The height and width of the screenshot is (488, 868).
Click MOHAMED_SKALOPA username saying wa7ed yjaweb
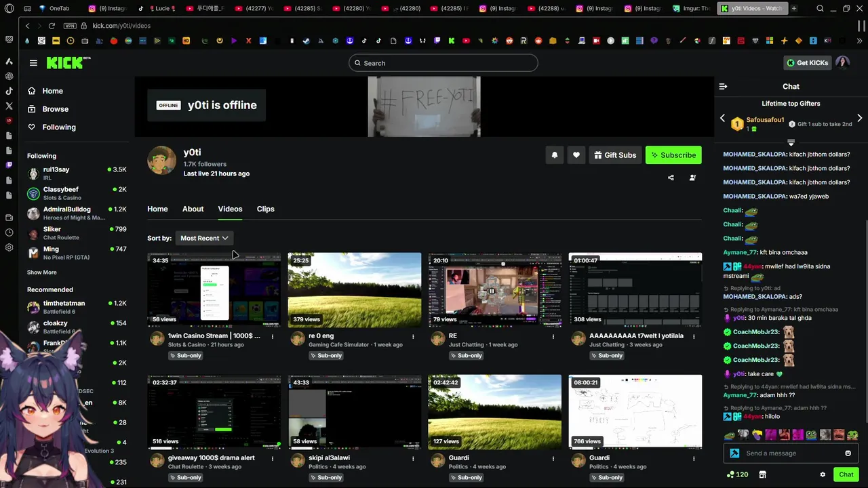(x=754, y=197)
